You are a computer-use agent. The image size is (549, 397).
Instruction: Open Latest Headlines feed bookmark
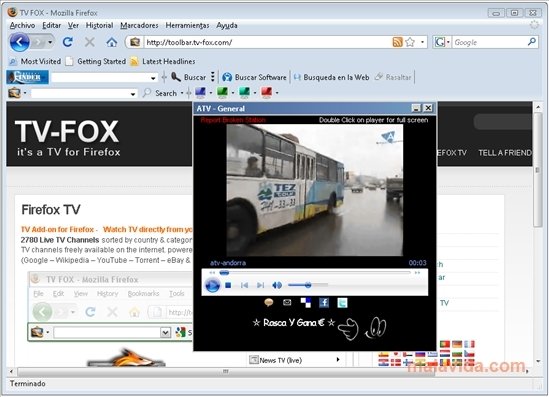tap(163, 62)
